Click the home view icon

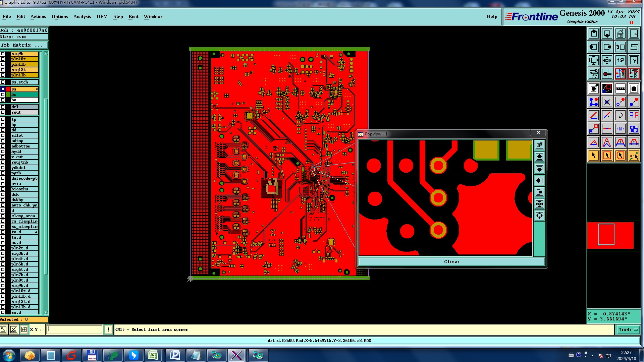pos(620,34)
